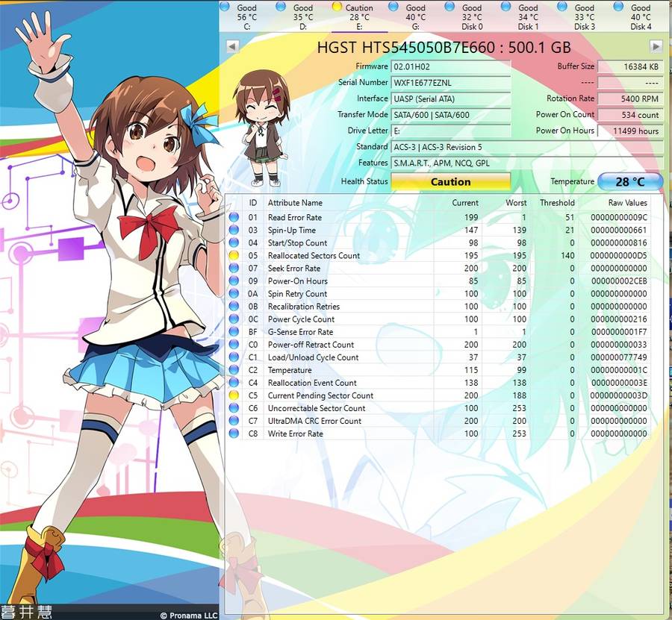The height and width of the screenshot is (620, 672).
Task: Click the yellow status orb beside Reallocated Sectors Count
Action: tap(234, 256)
